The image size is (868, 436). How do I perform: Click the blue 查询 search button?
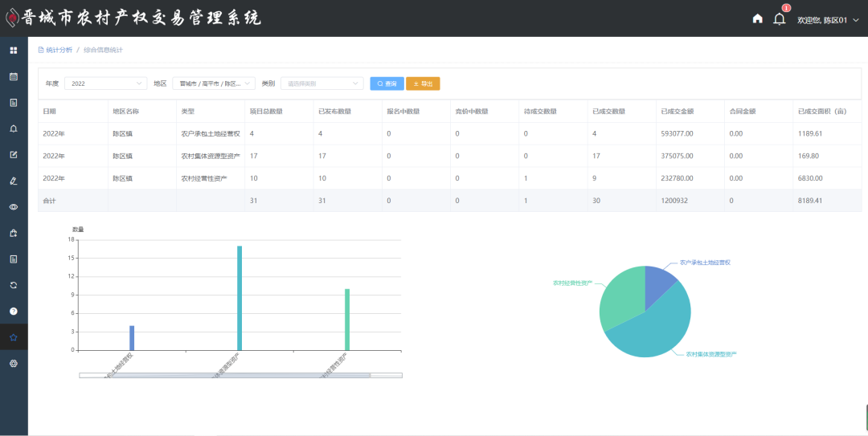(387, 84)
